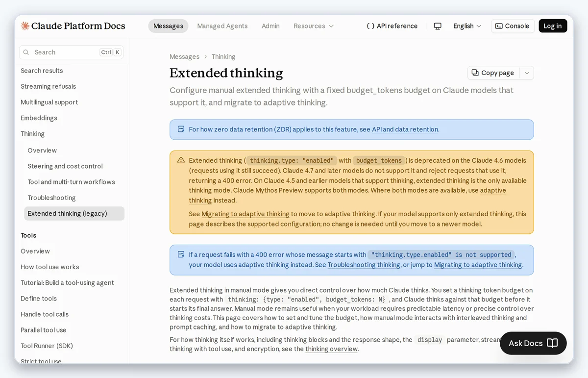Screen dimensions: 588x378
Task: Click the curly braces API reference icon
Action: [370, 26]
